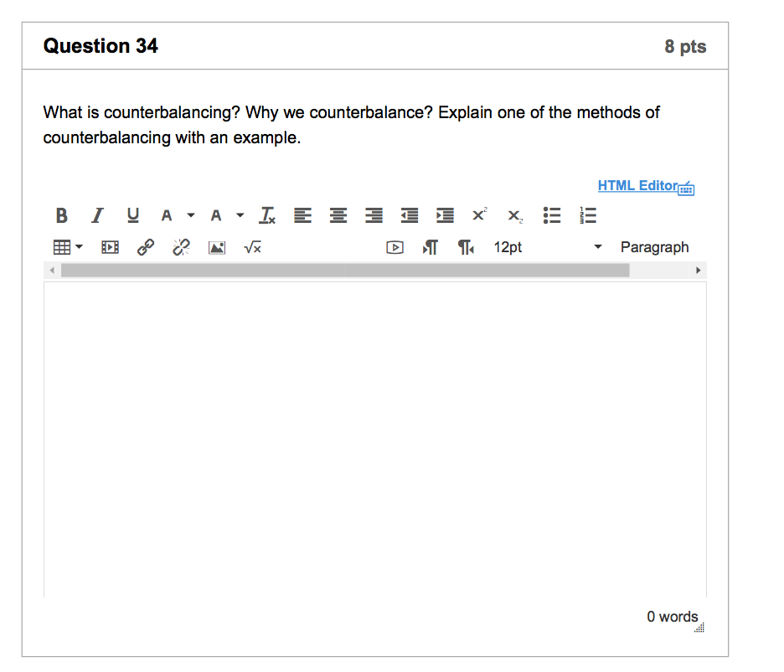Click the '8 pts' label
784x672 pixels.
(x=685, y=46)
